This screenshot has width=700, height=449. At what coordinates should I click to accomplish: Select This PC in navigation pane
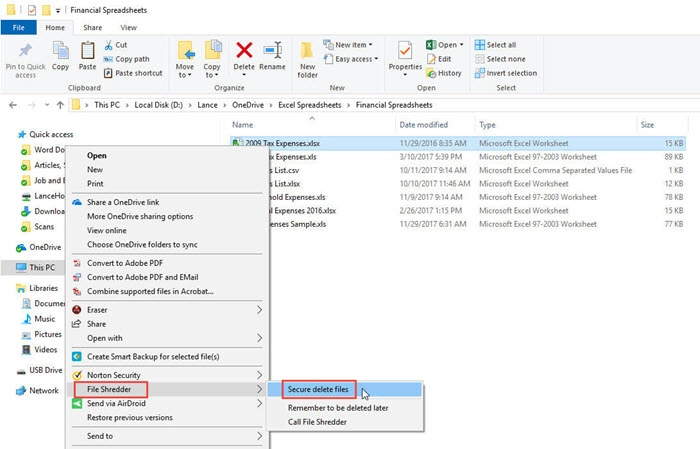tap(42, 268)
